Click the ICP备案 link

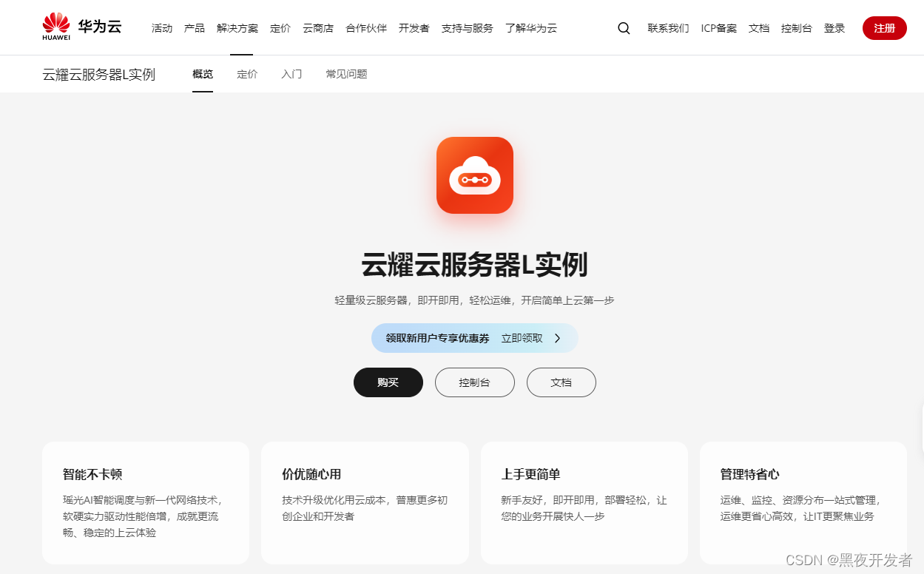(x=719, y=28)
